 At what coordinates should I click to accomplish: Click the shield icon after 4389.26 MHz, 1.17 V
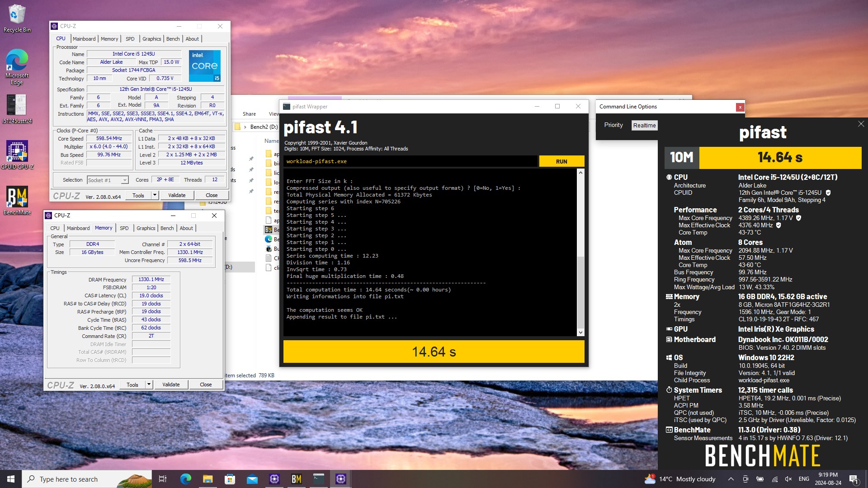click(x=798, y=218)
